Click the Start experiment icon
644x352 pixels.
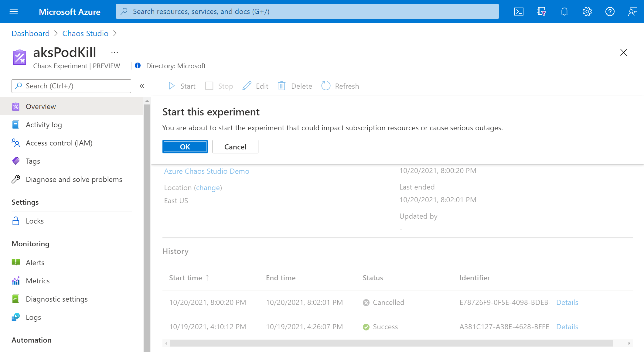[x=172, y=86]
